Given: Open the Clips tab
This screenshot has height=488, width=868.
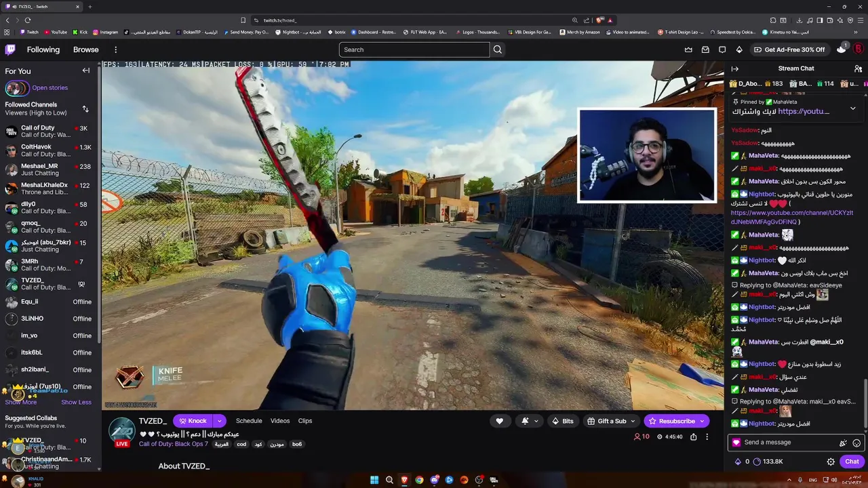Looking at the screenshot, I should [305, 421].
